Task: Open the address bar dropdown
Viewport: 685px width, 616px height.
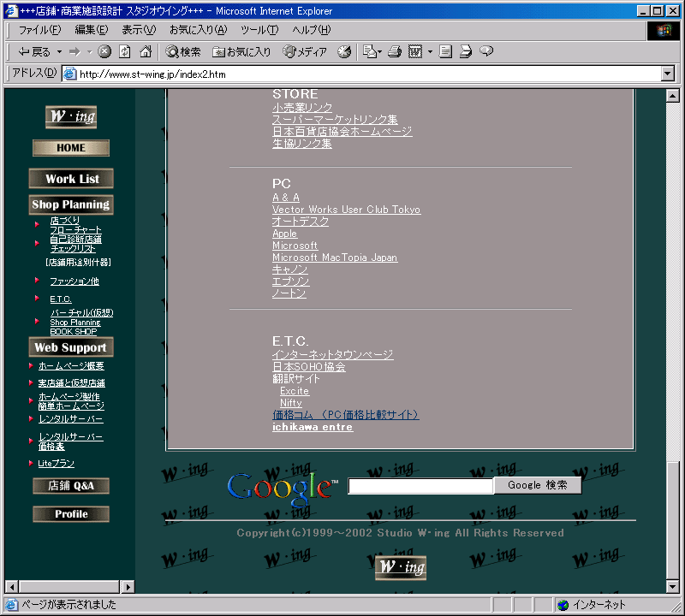Action: [668, 74]
